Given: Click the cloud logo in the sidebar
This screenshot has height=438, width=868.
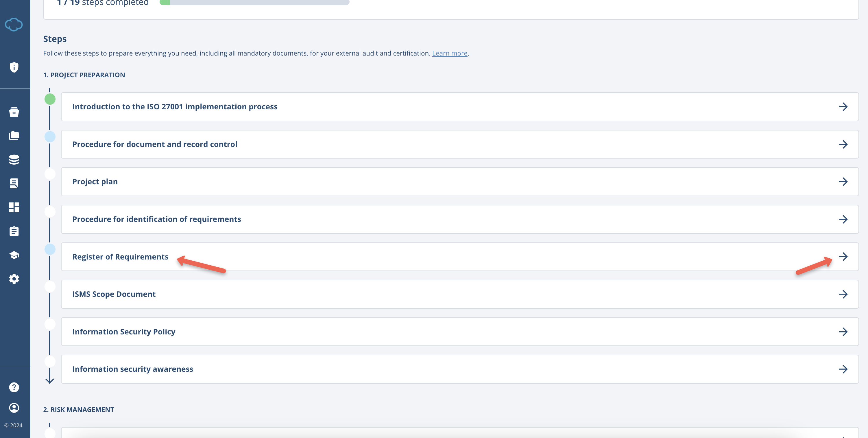Looking at the screenshot, I should coord(14,25).
